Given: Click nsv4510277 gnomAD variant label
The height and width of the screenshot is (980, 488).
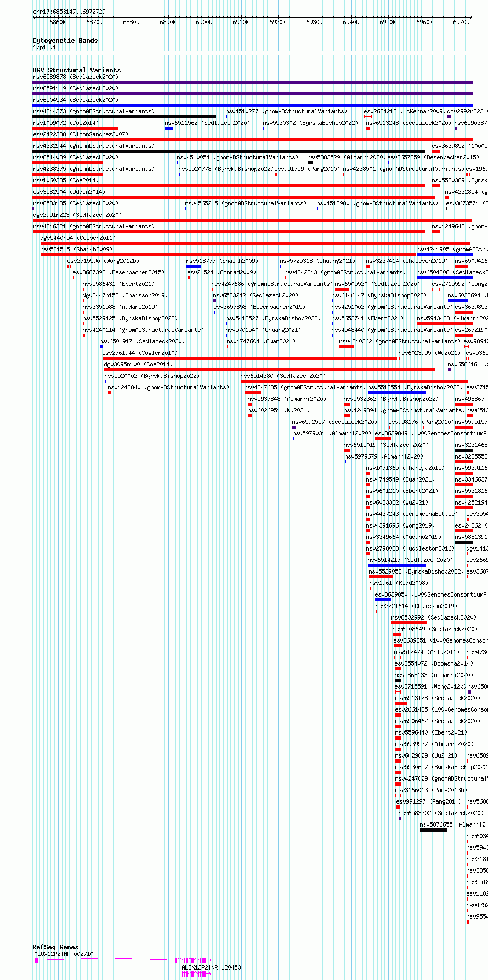Looking at the screenshot, I should point(286,111).
